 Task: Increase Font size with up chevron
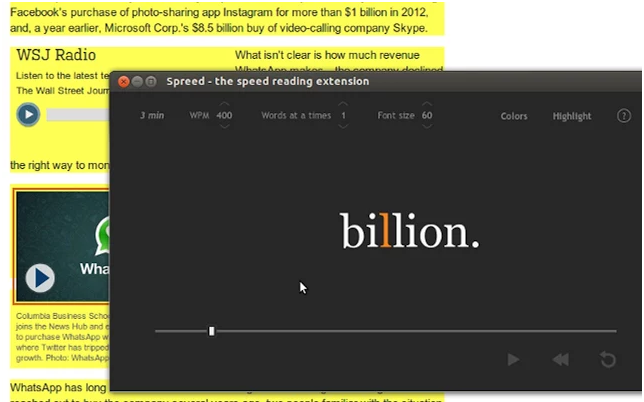tap(427, 104)
